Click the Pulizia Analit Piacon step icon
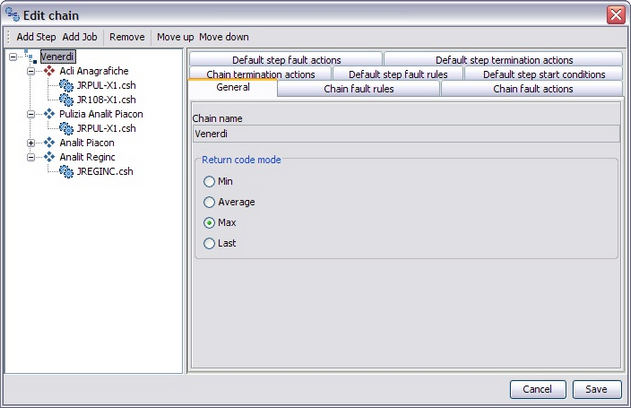Screen dimensions: 631x408 (49, 114)
